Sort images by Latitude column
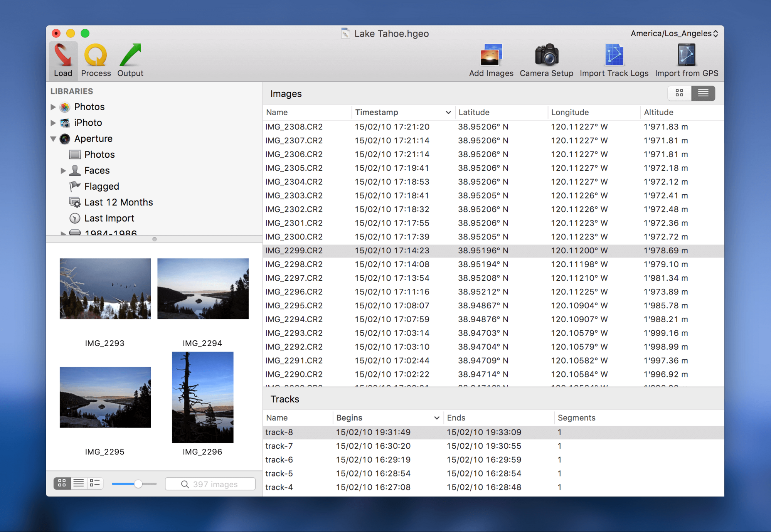The width and height of the screenshot is (771, 532). [501, 112]
